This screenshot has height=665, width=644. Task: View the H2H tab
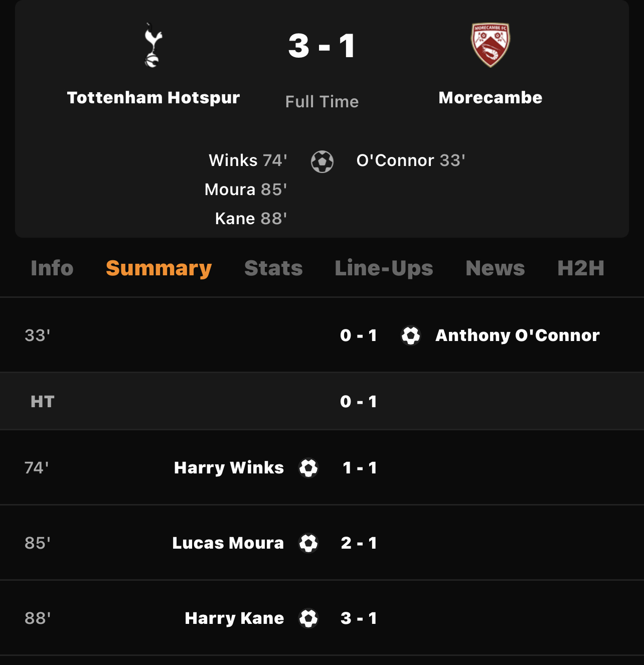click(580, 268)
